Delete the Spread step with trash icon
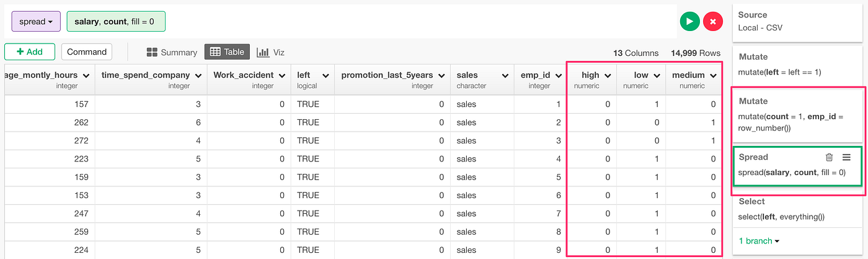This screenshot has width=868, height=259. click(829, 158)
